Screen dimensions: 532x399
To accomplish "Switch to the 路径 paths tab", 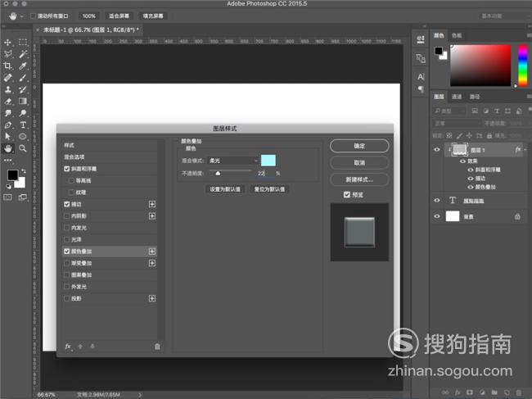I will coord(475,97).
